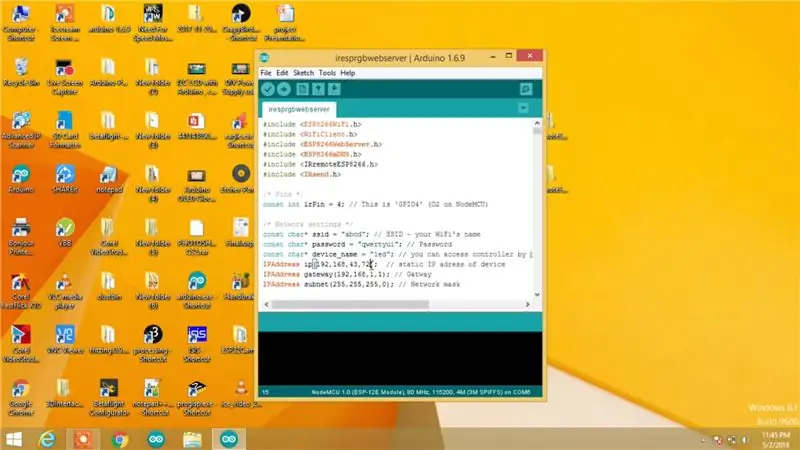800x450 pixels.
Task: Open Chrome from the taskbar
Action: pyautogui.click(x=120, y=439)
